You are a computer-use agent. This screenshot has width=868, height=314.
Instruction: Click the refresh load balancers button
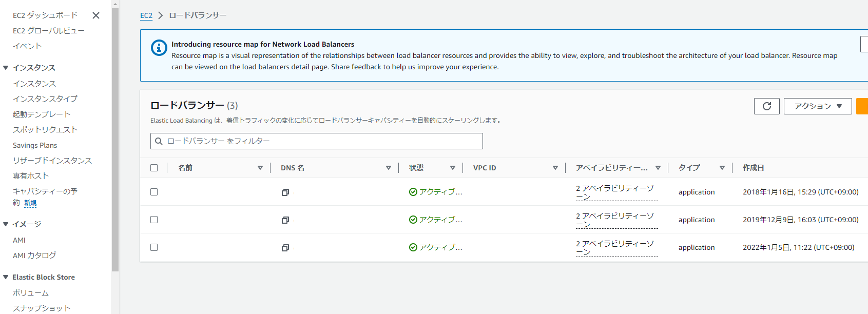pos(766,106)
